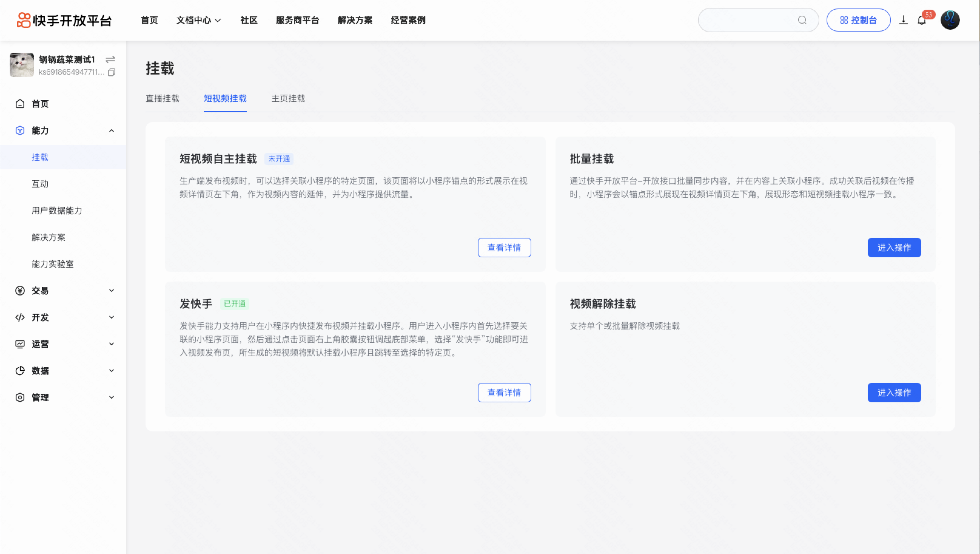Open the notification bell
Image resolution: width=980 pixels, height=554 pixels.
pyautogui.click(x=921, y=20)
